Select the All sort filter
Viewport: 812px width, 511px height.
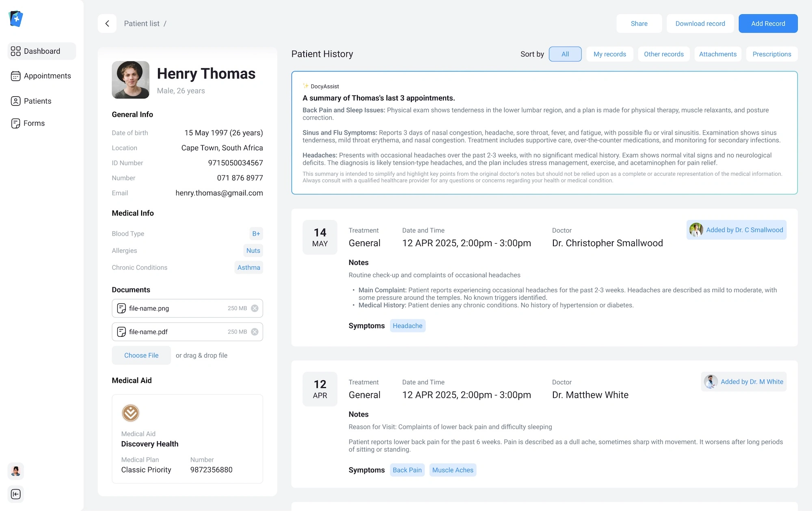[565, 54]
